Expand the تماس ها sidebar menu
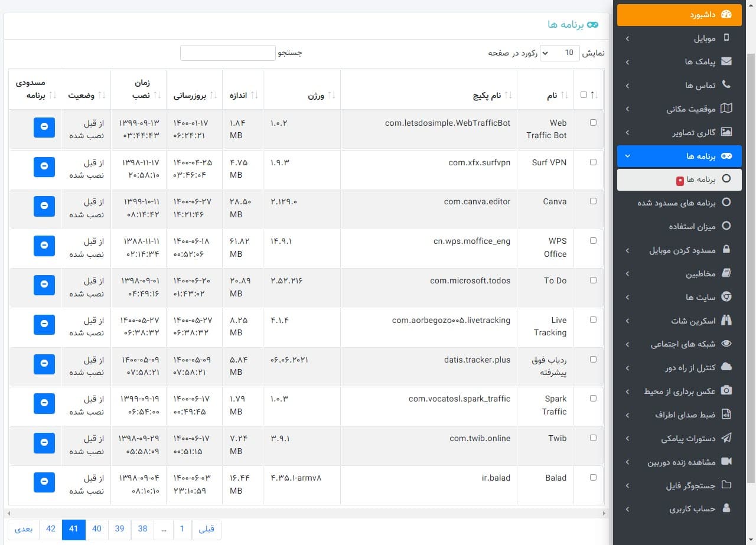Image resolution: width=756 pixels, height=545 pixels. pos(678,85)
